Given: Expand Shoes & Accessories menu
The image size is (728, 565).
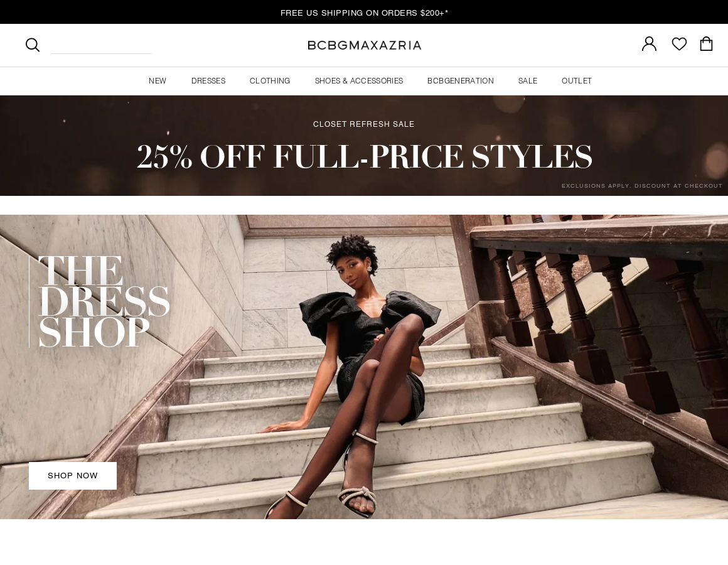Looking at the screenshot, I should (359, 81).
